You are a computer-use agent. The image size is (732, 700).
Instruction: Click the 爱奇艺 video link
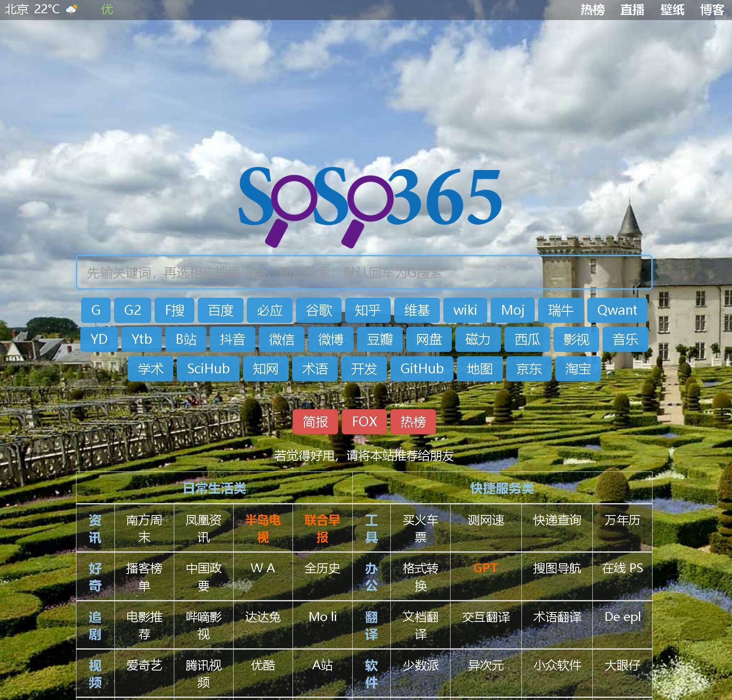click(144, 665)
